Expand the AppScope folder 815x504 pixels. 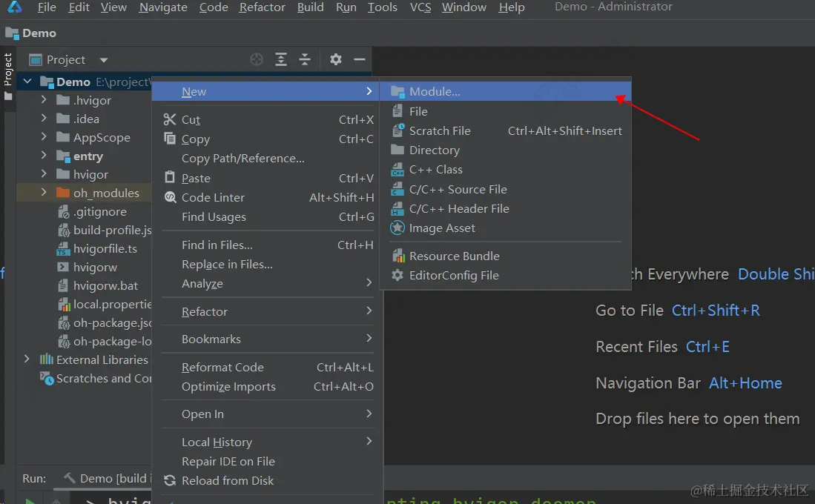44,137
